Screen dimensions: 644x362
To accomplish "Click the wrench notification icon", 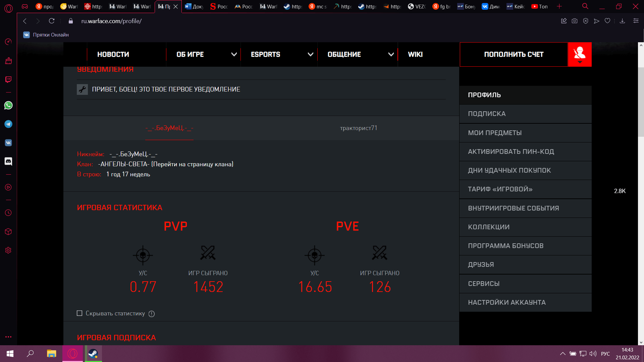I will [x=82, y=89].
